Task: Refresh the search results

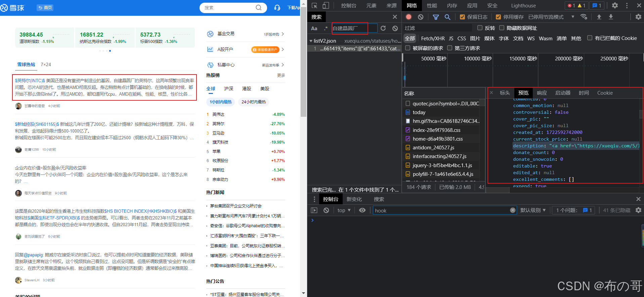Action: [383, 28]
